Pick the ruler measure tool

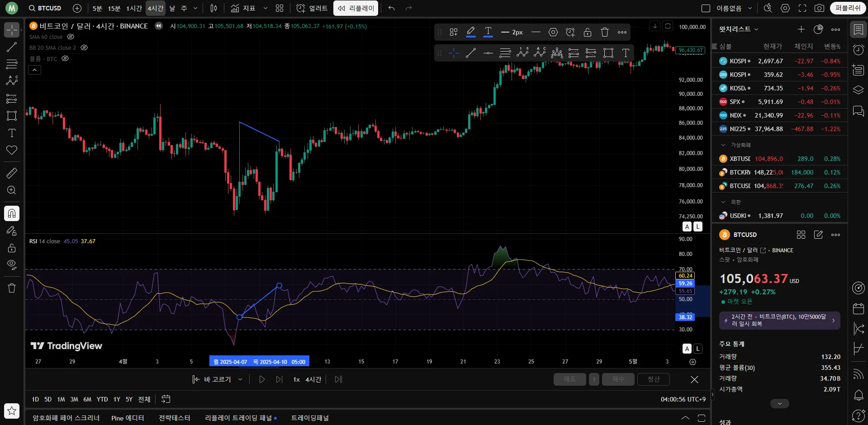(x=12, y=173)
